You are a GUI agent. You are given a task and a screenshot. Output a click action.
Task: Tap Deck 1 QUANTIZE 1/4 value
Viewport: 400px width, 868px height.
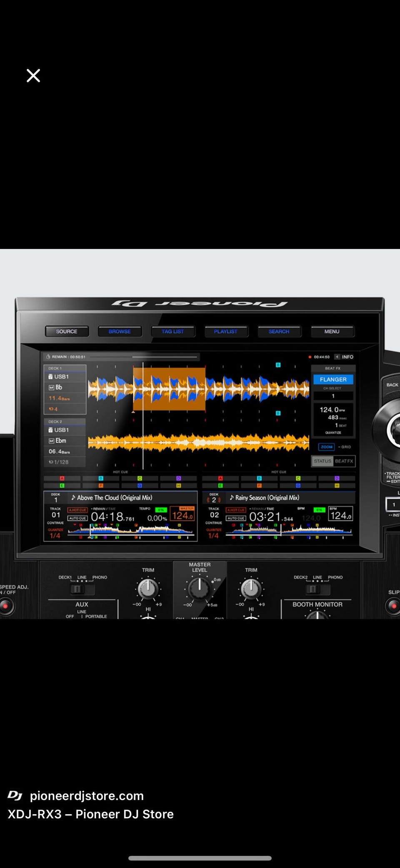[x=55, y=536]
